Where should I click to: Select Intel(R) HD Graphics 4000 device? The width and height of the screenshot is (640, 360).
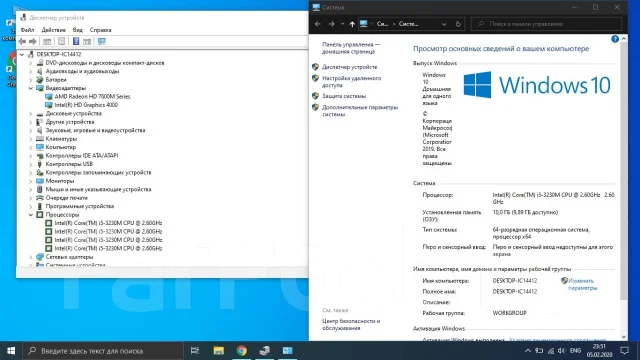tap(86, 105)
